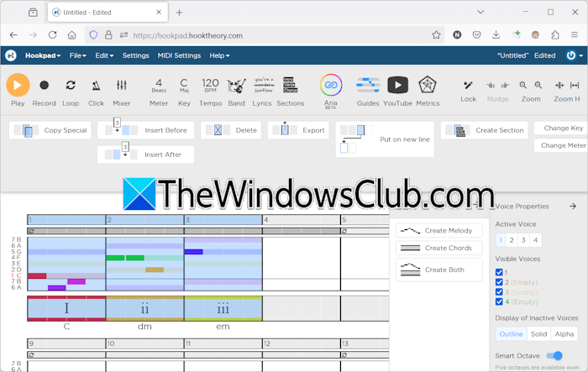This screenshot has width=588, height=372.
Task: Switch off the Smart Octave toggle
Action: (x=554, y=355)
